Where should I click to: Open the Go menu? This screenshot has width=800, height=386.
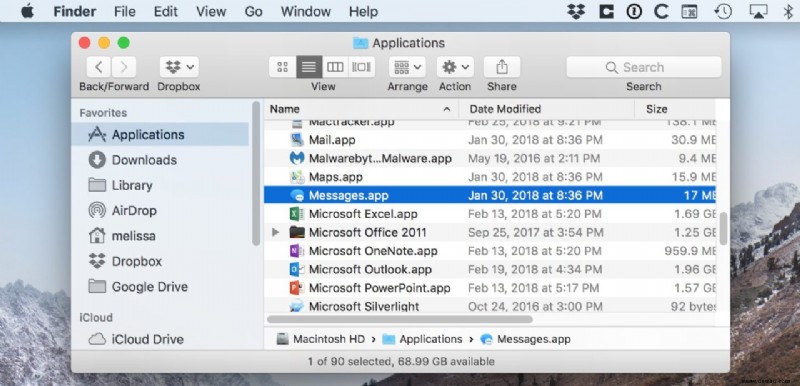point(253,12)
